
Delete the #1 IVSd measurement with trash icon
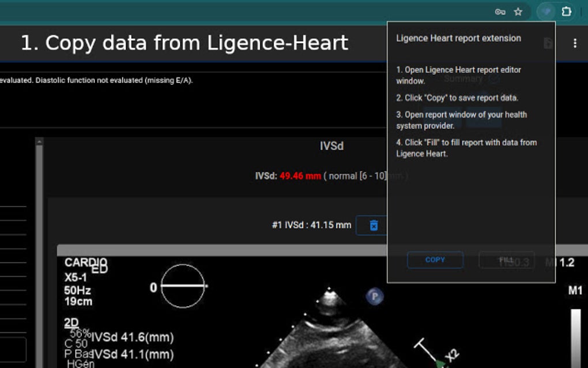pyautogui.click(x=374, y=226)
